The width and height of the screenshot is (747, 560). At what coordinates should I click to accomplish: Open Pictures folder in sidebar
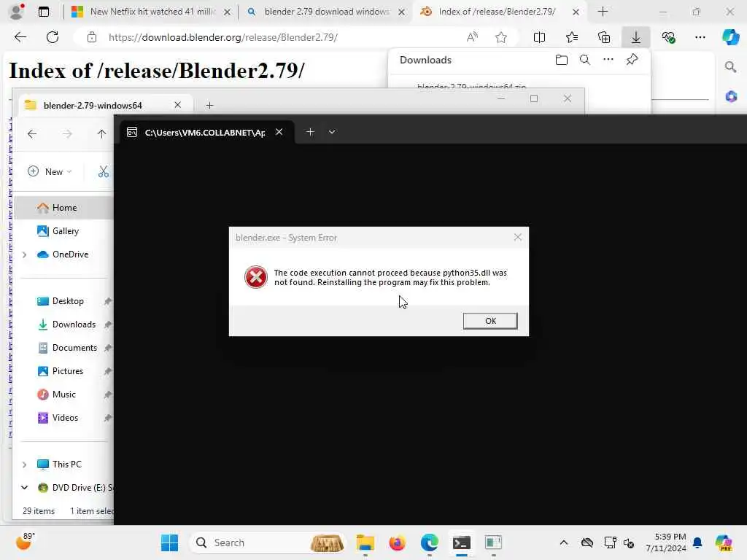pos(67,371)
